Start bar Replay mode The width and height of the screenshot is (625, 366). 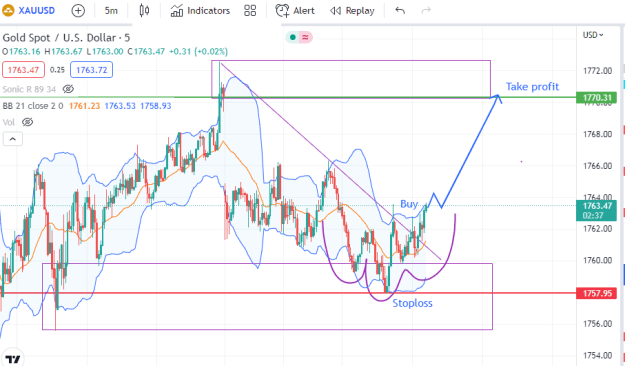(x=352, y=11)
